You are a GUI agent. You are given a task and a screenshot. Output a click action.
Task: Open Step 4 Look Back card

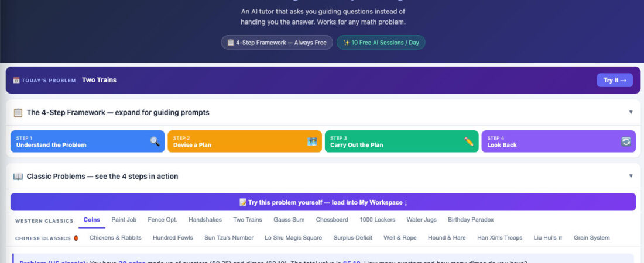click(x=559, y=141)
